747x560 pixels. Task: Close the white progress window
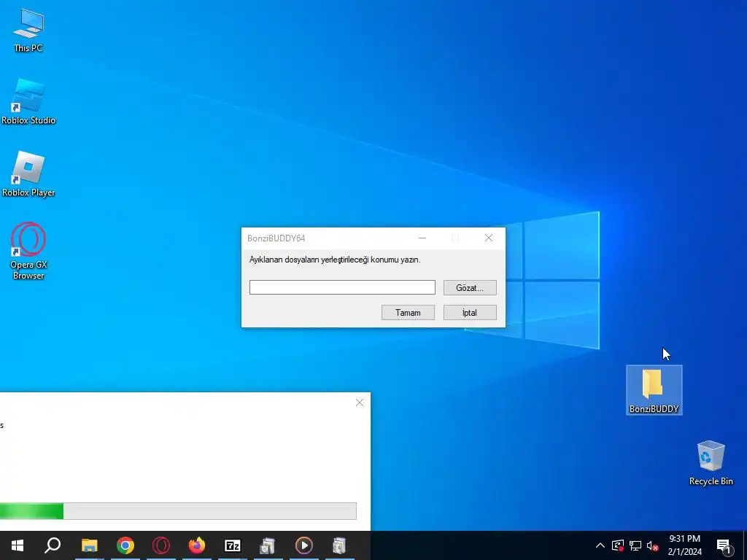360,402
